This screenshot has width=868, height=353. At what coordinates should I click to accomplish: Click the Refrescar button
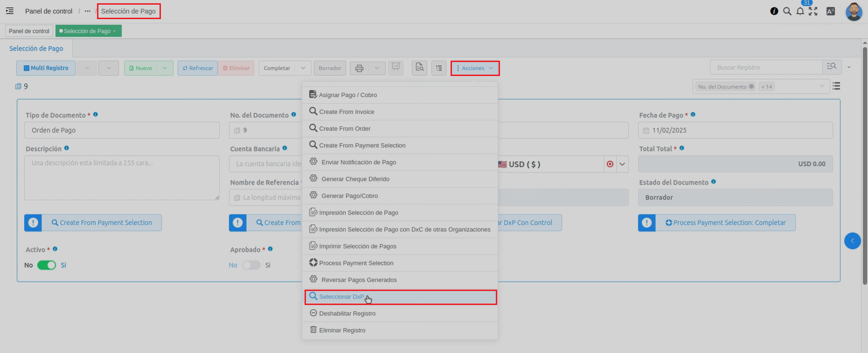(198, 68)
